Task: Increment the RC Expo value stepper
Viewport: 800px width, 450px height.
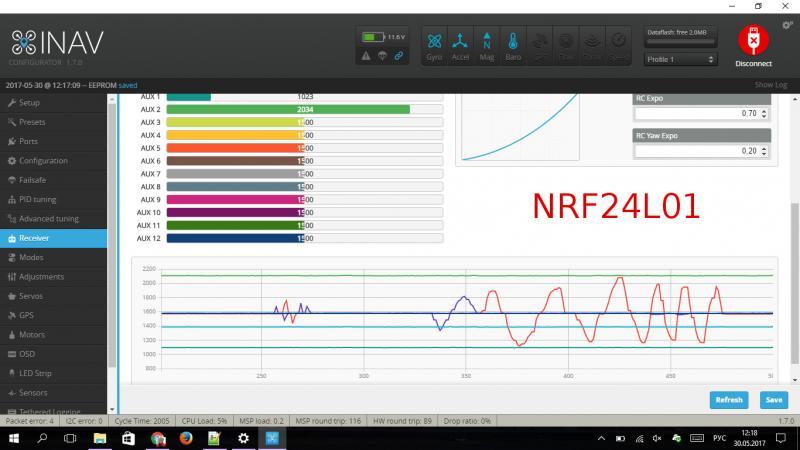Action: [x=764, y=111]
